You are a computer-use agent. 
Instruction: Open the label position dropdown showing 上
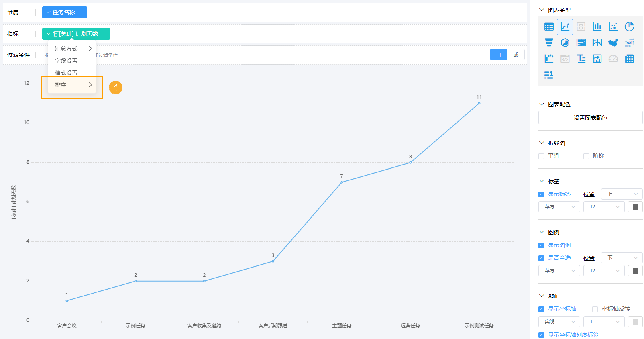point(622,194)
